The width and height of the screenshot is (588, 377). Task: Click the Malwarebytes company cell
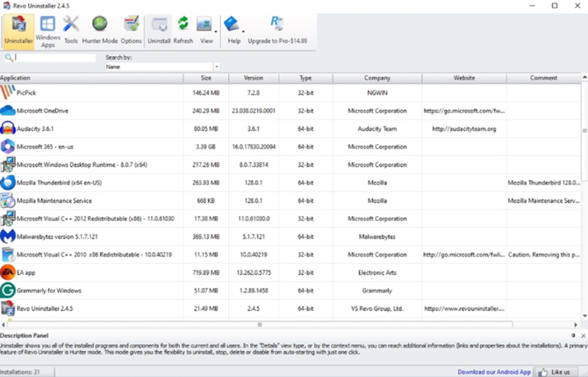point(377,237)
